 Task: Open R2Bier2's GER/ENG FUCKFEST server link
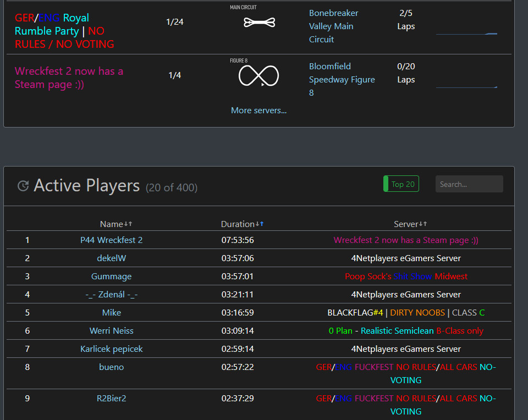(x=406, y=405)
